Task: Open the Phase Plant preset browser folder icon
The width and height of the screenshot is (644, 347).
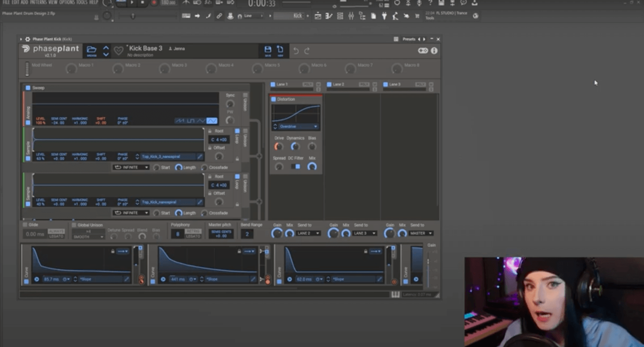Action: click(x=92, y=50)
